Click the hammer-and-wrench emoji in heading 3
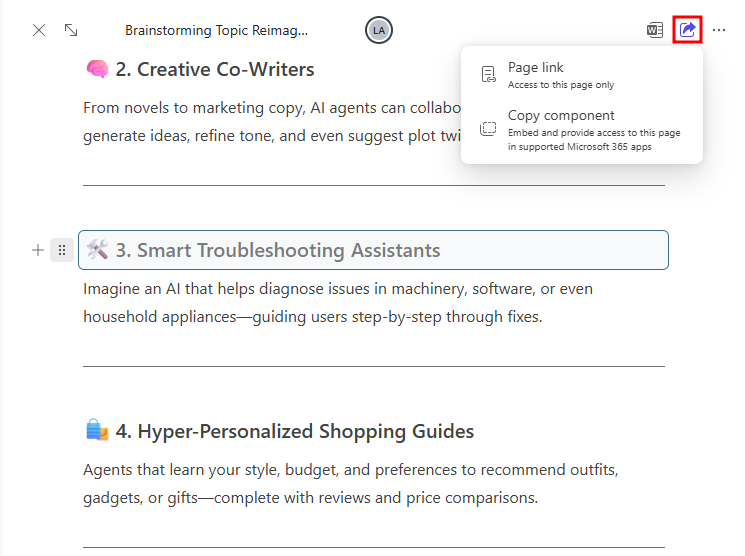 point(97,250)
